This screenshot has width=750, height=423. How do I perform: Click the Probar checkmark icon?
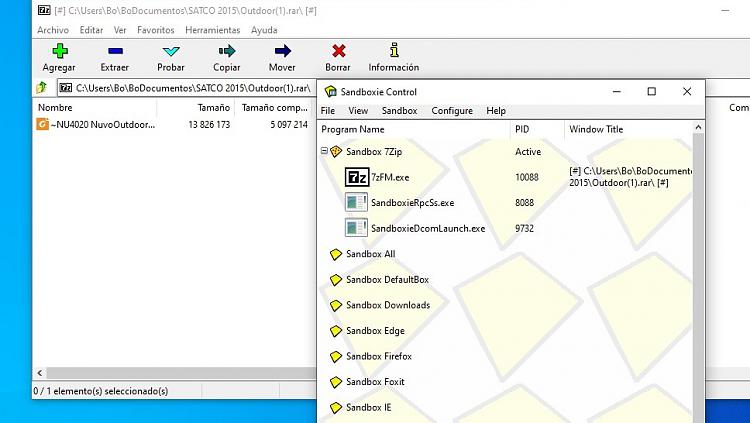pyautogui.click(x=171, y=51)
